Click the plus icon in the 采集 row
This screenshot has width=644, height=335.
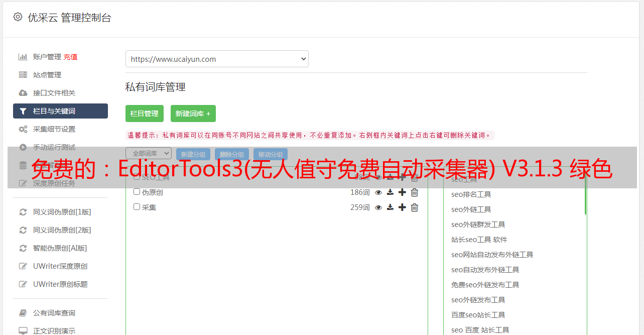coord(402,207)
